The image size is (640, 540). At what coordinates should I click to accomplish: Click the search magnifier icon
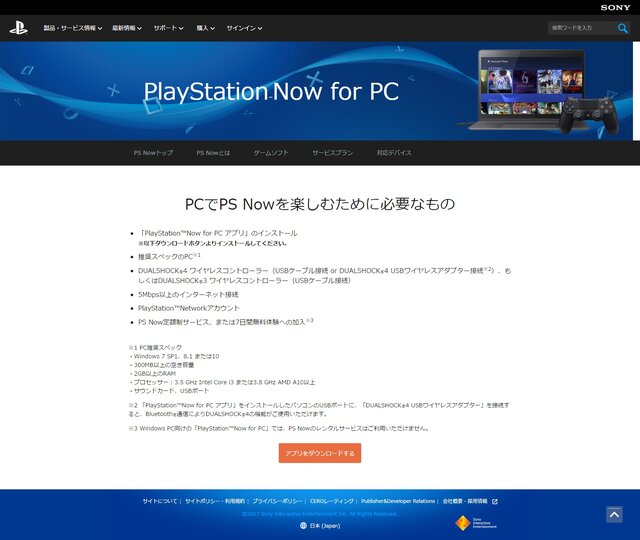click(x=622, y=28)
